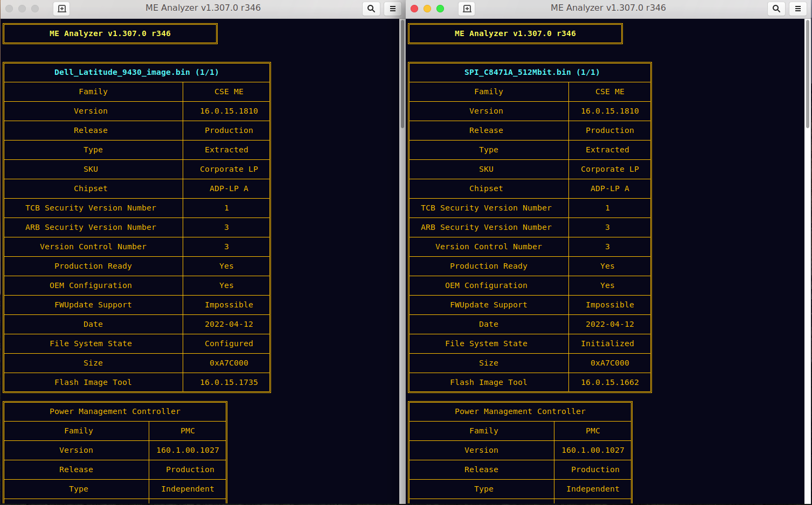
Task: Click Impossible in the right window
Action: (x=610, y=305)
